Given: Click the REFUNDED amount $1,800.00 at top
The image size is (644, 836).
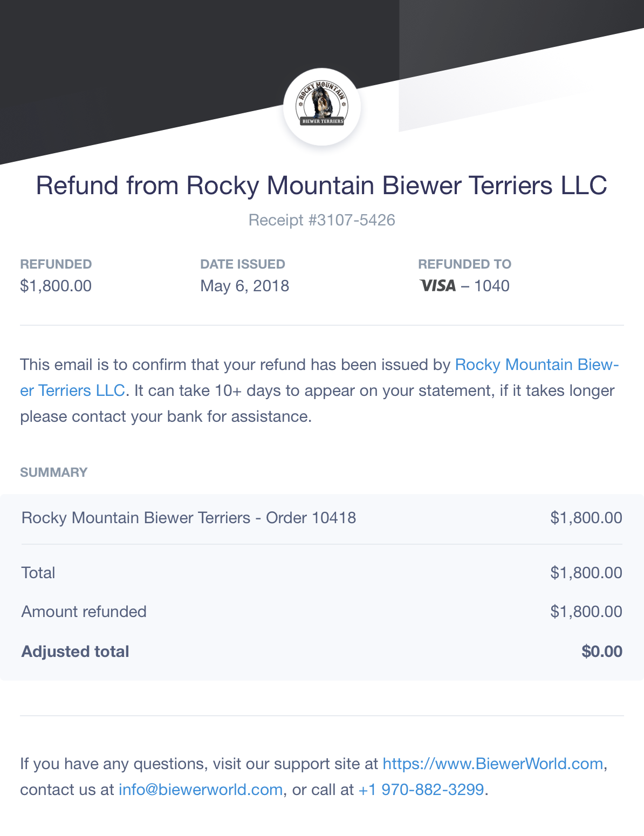Looking at the screenshot, I should coord(56,286).
